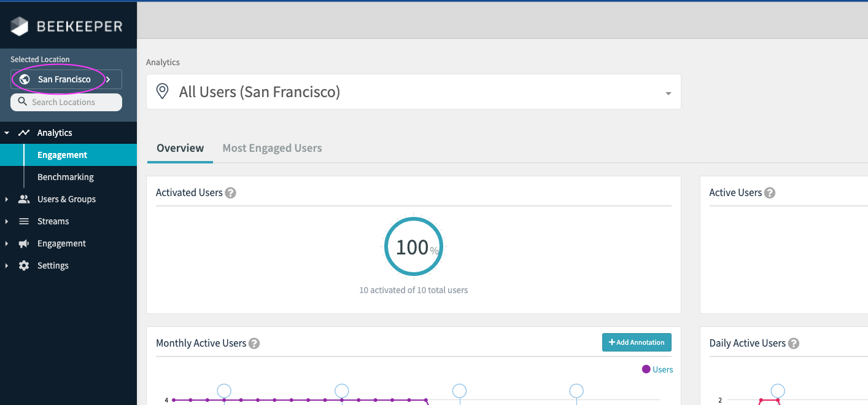Click the Activated Users heading
Image resolution: width=868 pixels, height=405 pixels.
point(189,193)
